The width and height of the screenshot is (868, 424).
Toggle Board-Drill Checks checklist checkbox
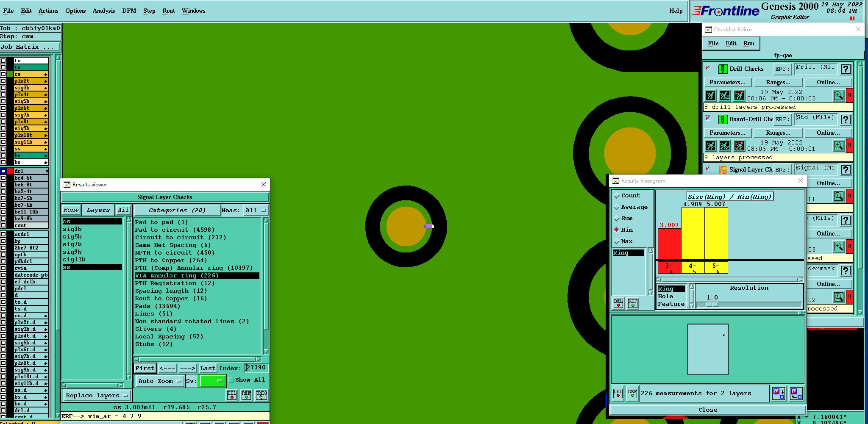[x=708, y=118]
